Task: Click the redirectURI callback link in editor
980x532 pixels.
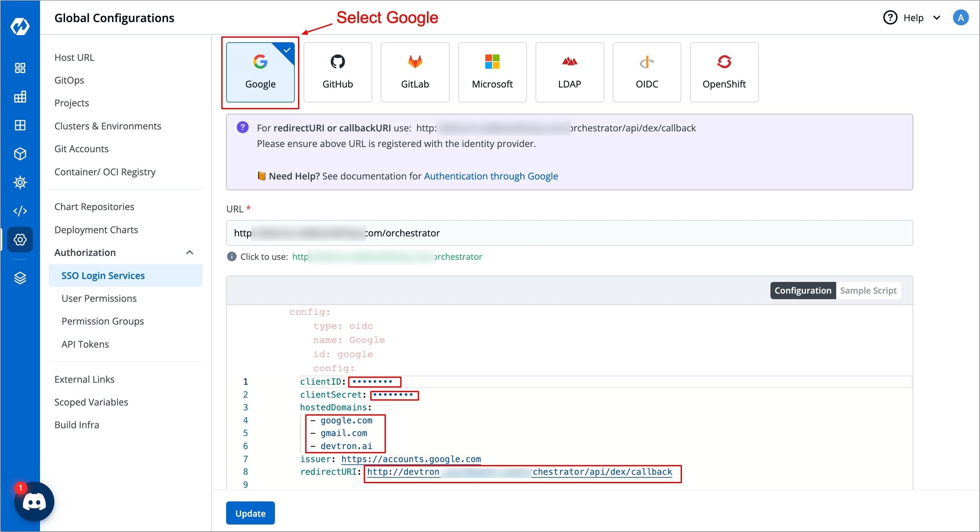Action: pos(519,472)
